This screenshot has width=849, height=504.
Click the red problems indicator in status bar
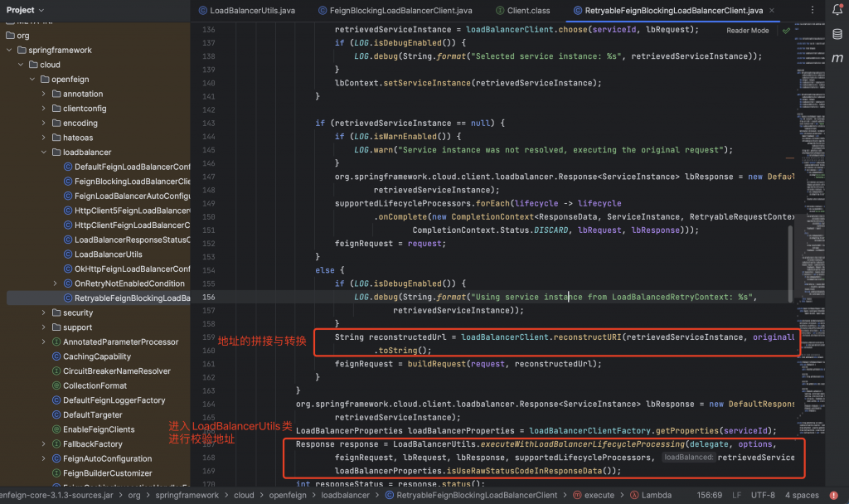(x=834, y=496)
